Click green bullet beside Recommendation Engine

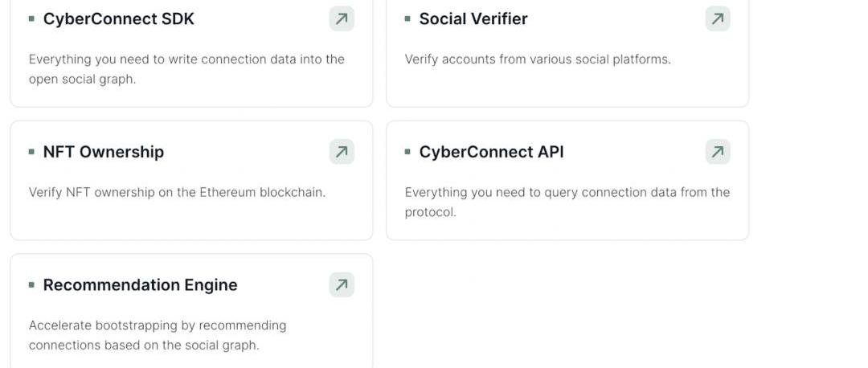click(x=31, y=285)
